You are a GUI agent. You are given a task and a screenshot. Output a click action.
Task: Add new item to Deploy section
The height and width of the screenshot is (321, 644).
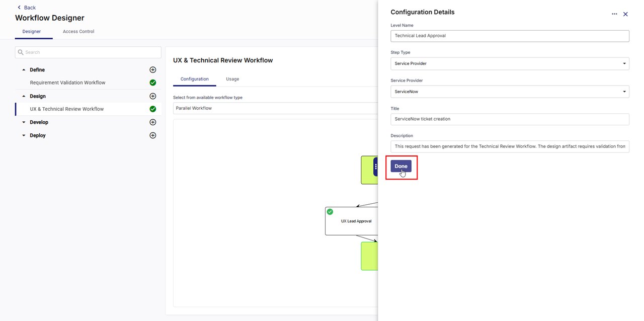tap(153, 135)
